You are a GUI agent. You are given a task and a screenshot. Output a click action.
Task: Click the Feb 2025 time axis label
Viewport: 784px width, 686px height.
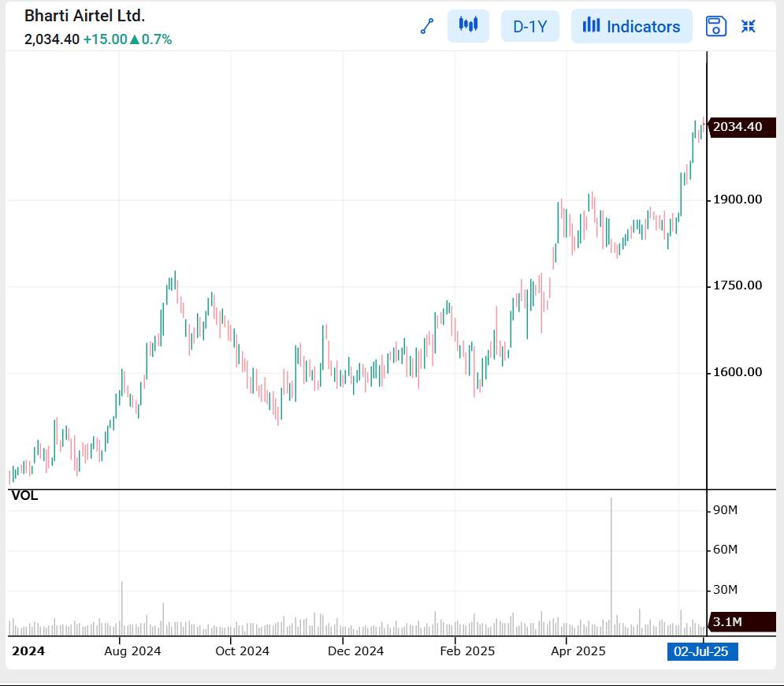(x=467, y=651)
